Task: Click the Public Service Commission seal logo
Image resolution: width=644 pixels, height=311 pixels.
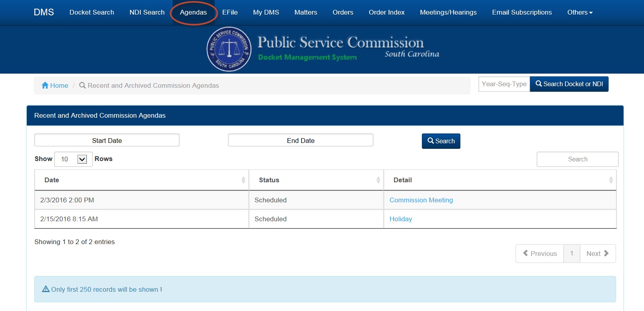Action: click(x=229, y=49)
